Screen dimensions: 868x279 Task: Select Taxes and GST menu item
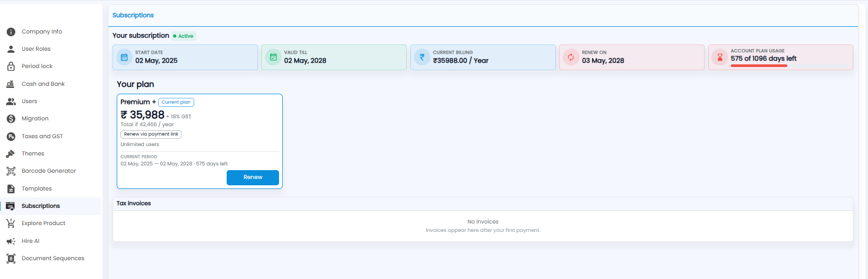42,137
